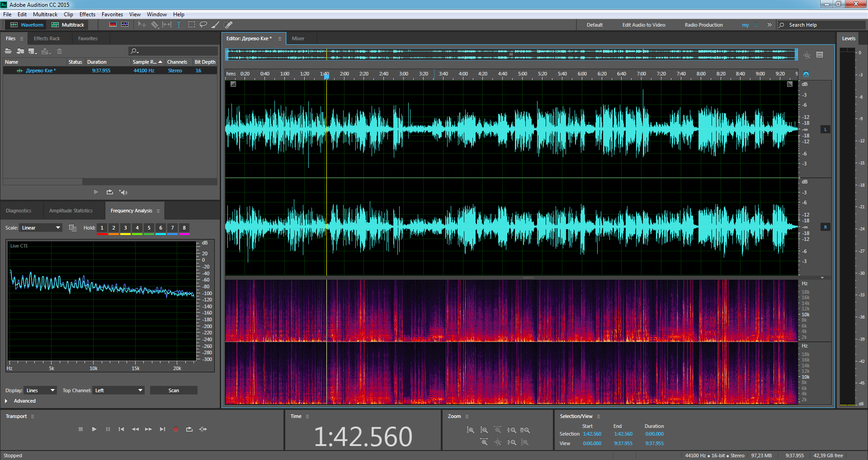This screenshot has width=868, height=460.
Task: Open the Transport panel menu
Action: pos(32,416)
